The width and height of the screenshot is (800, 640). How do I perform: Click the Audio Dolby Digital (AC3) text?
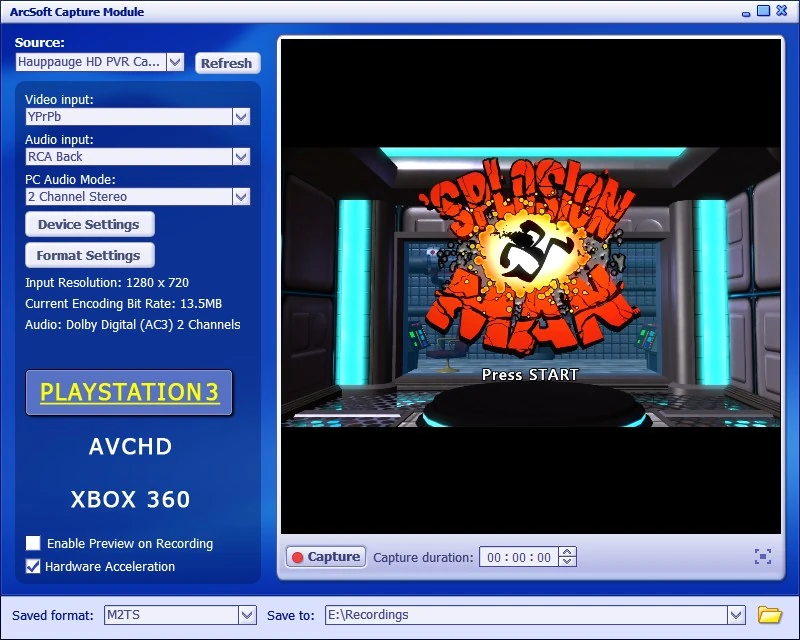coord(133,325)
